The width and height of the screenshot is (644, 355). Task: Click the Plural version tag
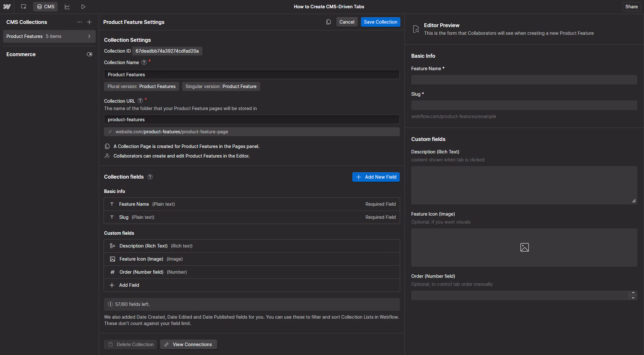point(142,86)
